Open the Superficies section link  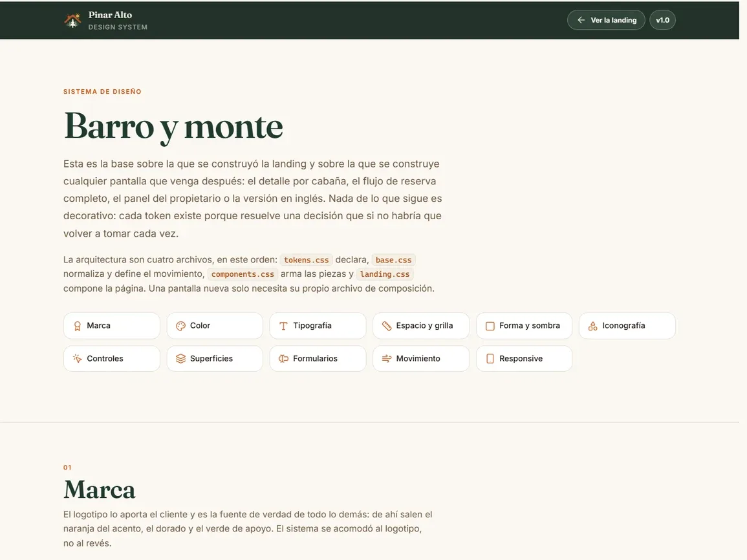point(215,359)
